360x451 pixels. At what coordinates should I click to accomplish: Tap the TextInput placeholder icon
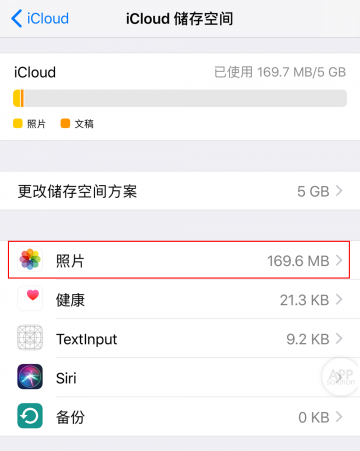click(30, 338)
